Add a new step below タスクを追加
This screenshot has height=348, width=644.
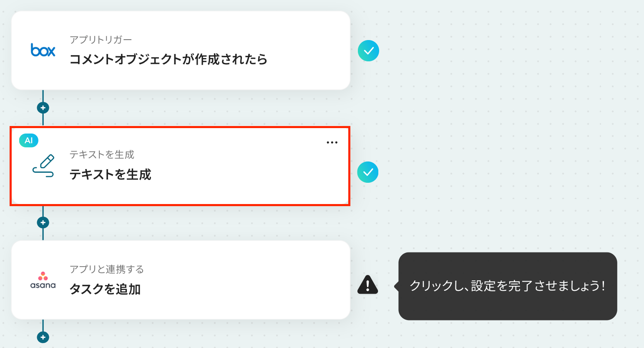[x=43, y=337]
